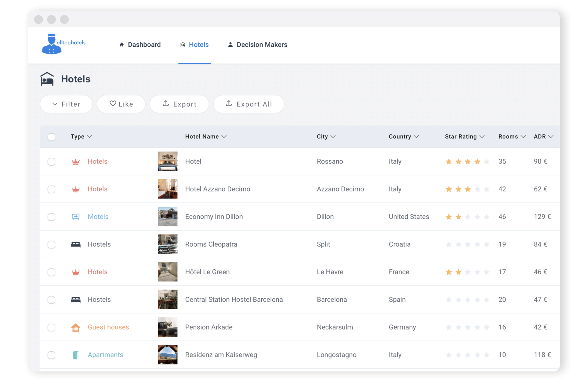Viewport: 588px width, 392px height.
Task: Click the heart icon on Like button
Action: pyautogui.click(x=113, y=103)
